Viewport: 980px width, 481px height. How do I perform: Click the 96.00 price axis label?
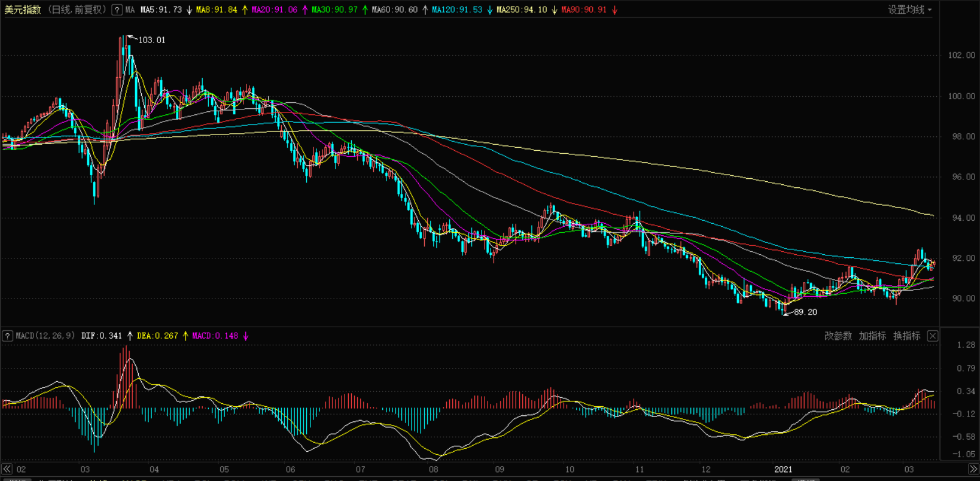point(964,177)
